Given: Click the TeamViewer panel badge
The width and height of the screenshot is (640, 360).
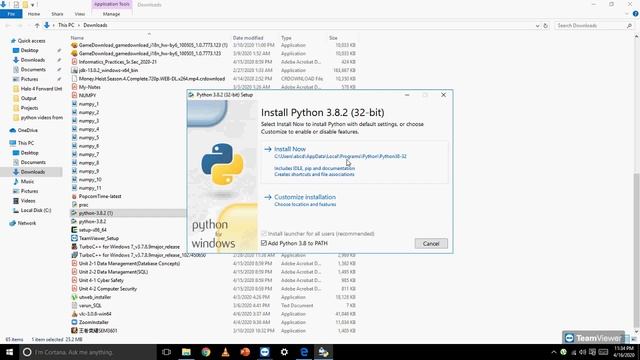Looking at the screenshot, I should (x=593, y=338).
